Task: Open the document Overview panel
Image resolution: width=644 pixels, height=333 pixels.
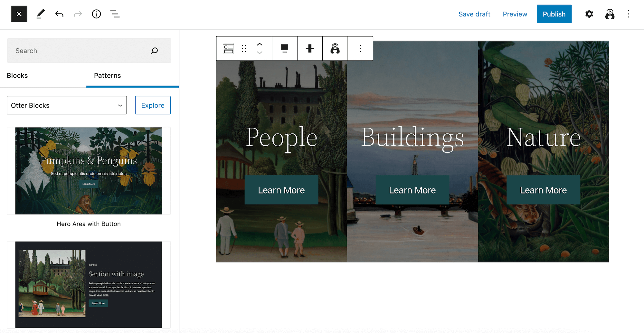Action: coord(115,14)
